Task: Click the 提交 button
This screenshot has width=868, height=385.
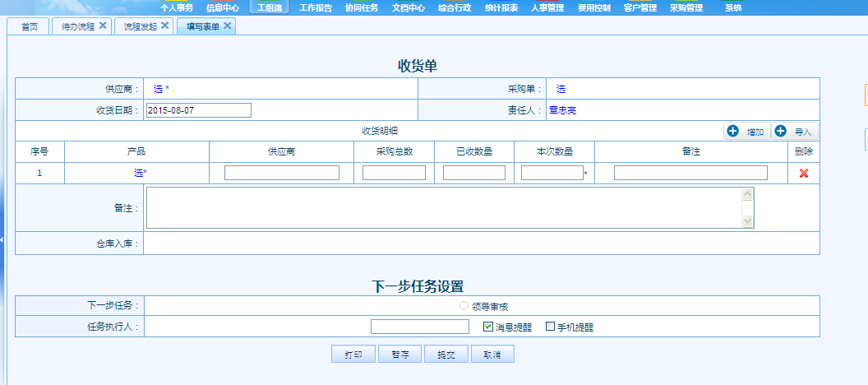Action: (x=446, y=355)
